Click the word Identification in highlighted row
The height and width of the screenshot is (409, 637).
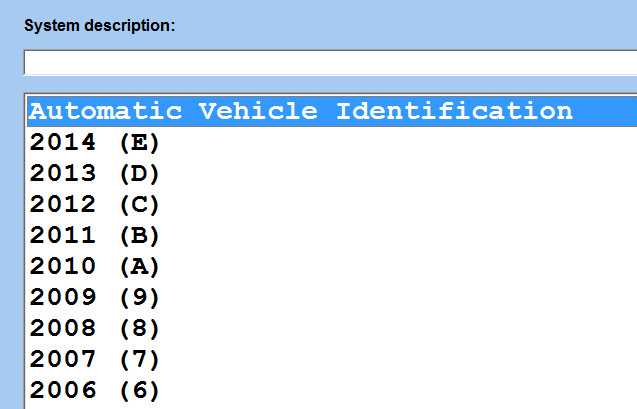[455, 111]
